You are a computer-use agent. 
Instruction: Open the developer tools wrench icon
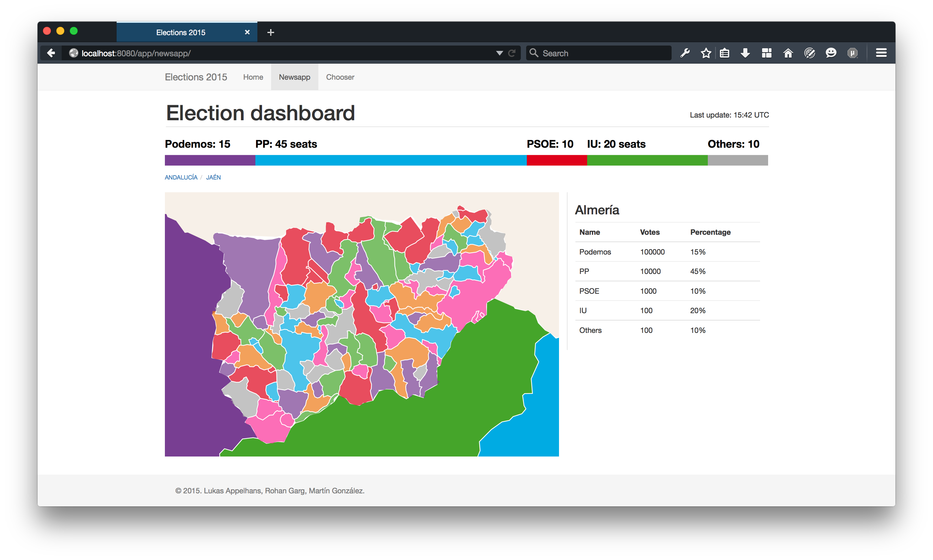[x=685, y=53]
